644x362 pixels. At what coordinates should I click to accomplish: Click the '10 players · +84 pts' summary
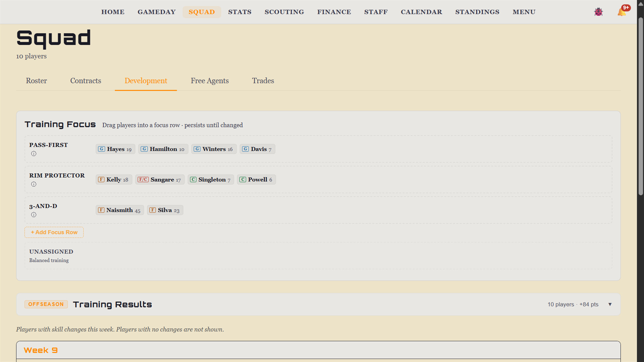pos(573,304)
